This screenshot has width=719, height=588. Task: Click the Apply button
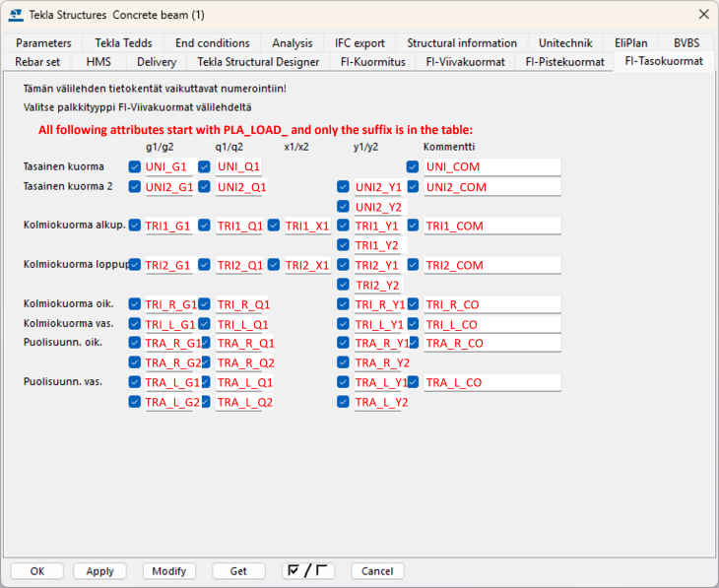click(99, 571)
